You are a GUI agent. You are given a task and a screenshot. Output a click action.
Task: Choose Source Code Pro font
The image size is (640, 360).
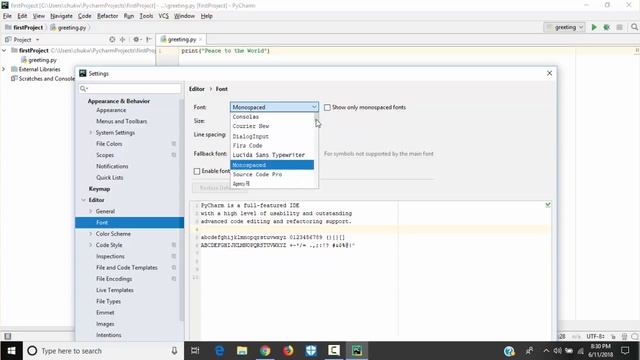[x=272, y=174]
